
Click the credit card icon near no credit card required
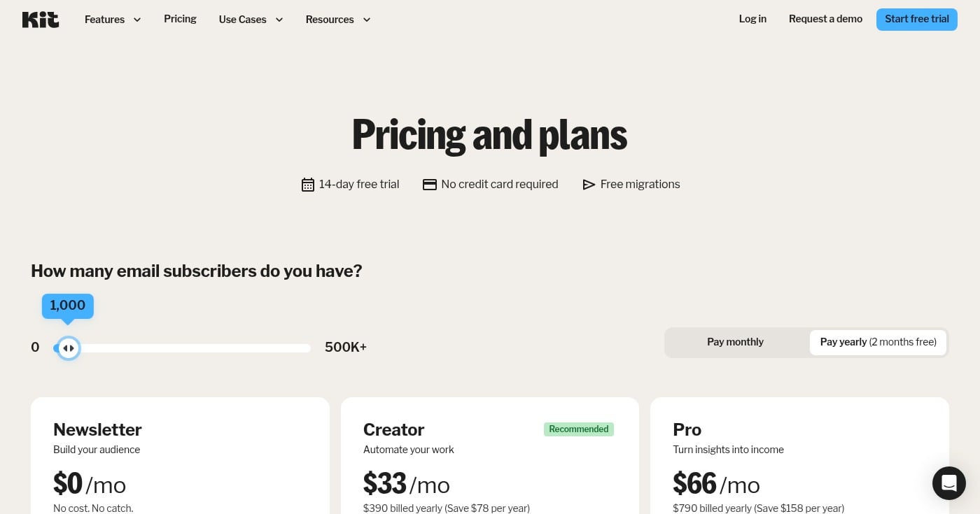pyautogui.click(x=430, y=185)
